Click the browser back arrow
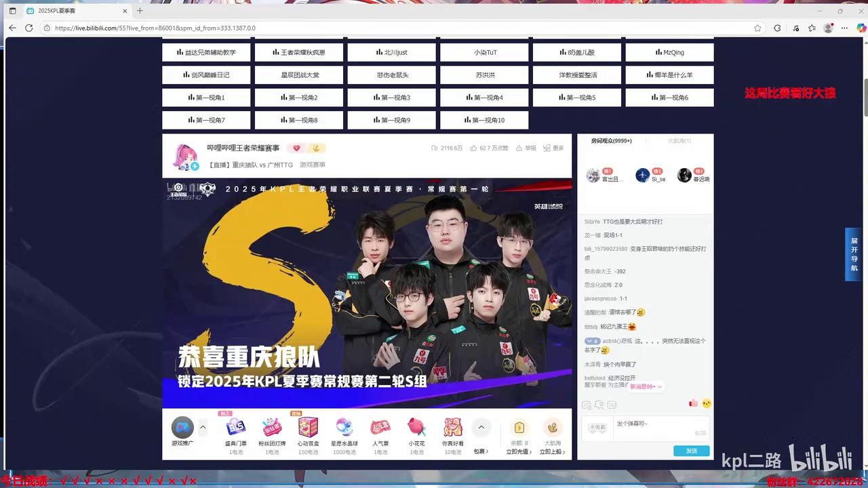 click(12, 28)
